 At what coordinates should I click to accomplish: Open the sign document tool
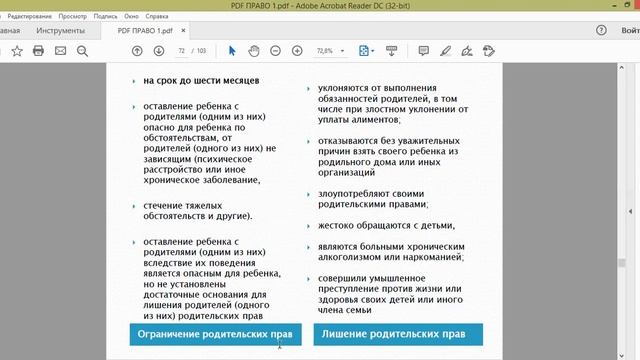click(x=467, y=51)
